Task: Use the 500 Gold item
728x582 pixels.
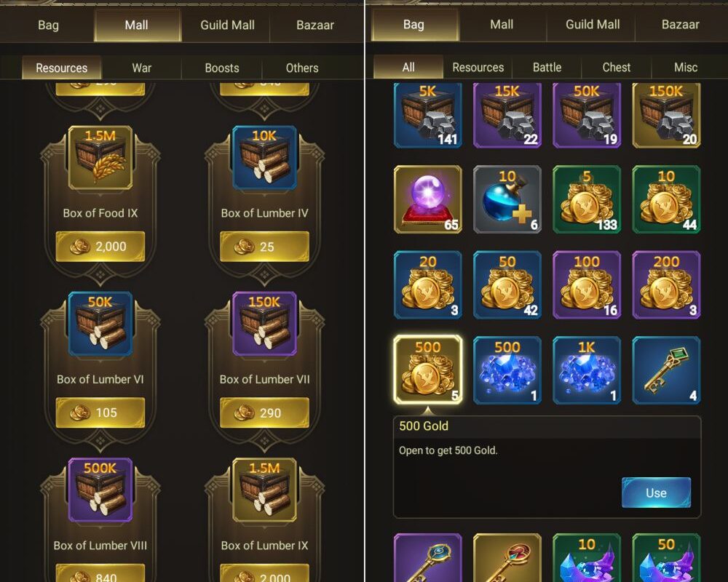Action: pos(656,493)
